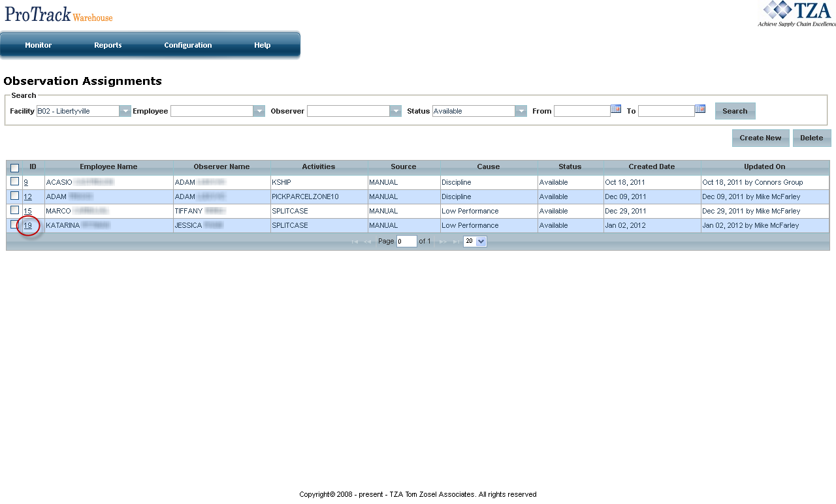Open the Configuration menu
This screenshot has width=836, height=504.
(x=187, y=45)
